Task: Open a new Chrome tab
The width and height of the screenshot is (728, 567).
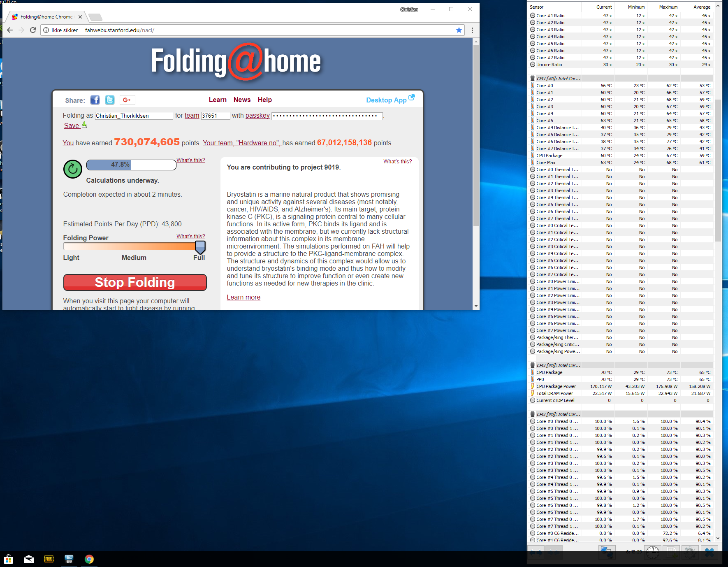Action: [95, 17]
